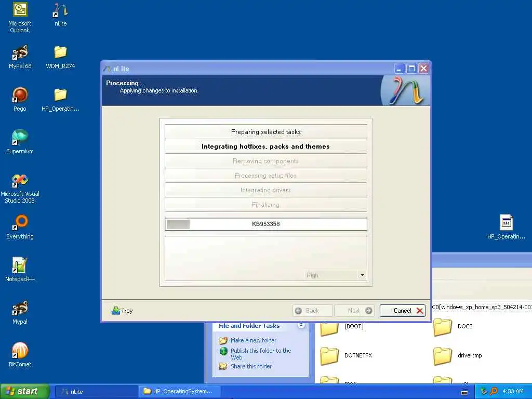Screen dimensions: 532x399
Task: Collapse the File and Folder Tasks panel
Action: tap(301, 325)
